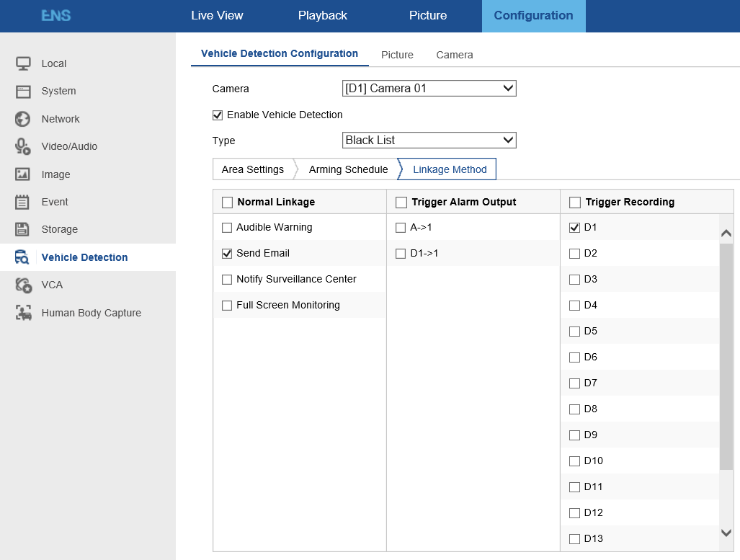
Task: Switch to the Playback tab
Action: [322, 16]
